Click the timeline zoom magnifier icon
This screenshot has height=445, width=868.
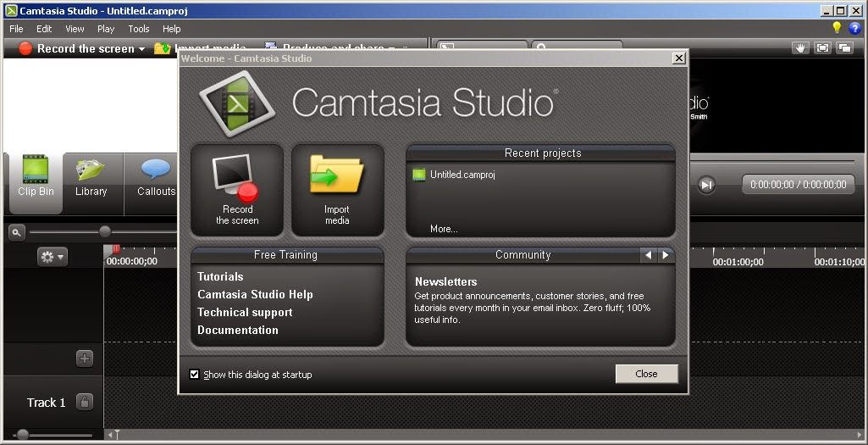click(x=17, y=233)
